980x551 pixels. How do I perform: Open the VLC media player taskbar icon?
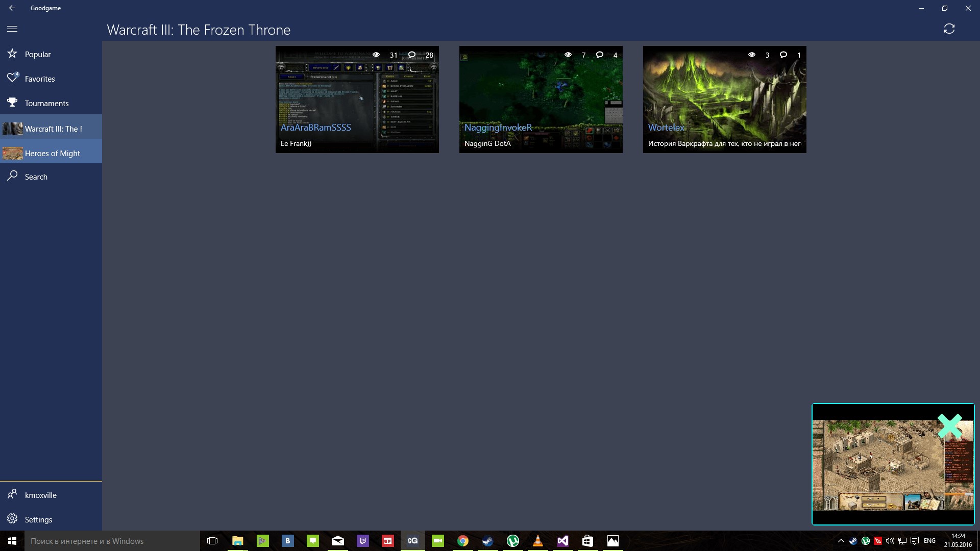pos(538,541)
